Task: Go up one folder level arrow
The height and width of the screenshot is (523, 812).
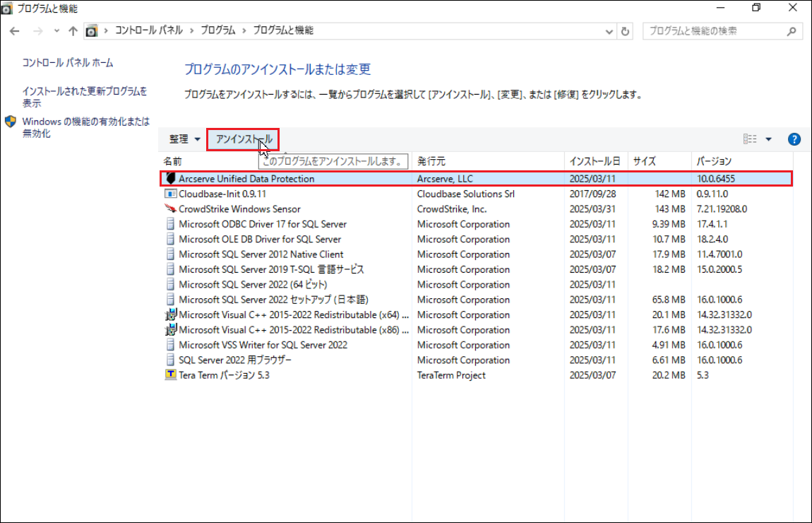Action: 73,31
